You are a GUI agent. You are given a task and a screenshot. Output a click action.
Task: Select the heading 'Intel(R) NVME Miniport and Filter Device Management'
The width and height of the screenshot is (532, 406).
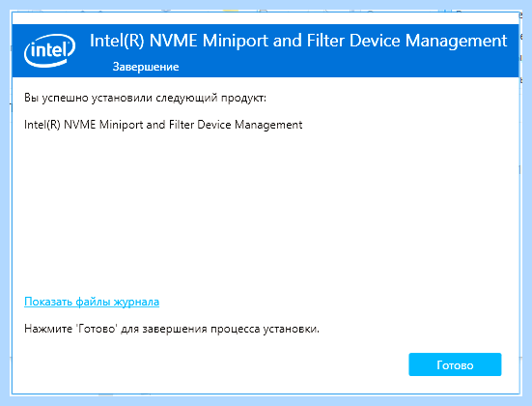click(x=298, y=41)
